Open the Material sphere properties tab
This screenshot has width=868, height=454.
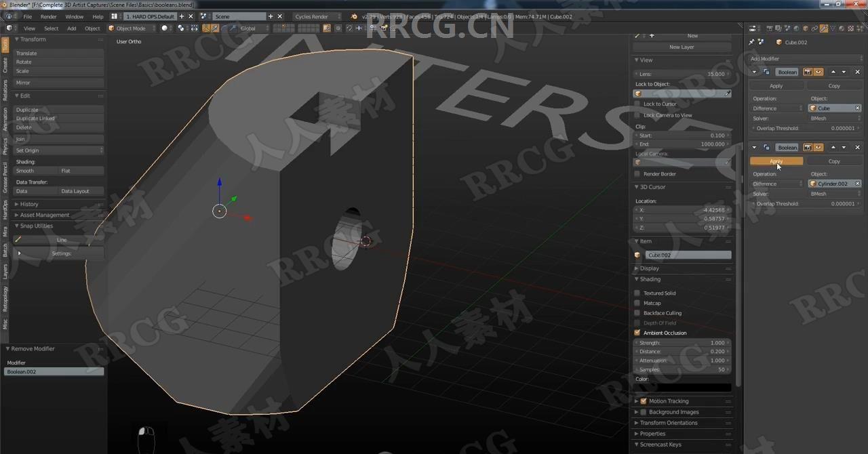pyautogui.click(x=842, y=28)
